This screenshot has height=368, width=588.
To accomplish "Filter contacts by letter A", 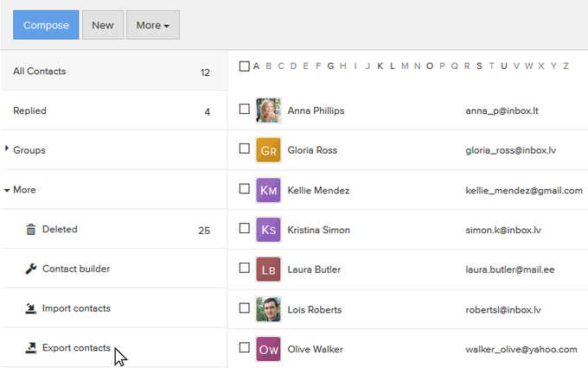I will click(256, 67).
